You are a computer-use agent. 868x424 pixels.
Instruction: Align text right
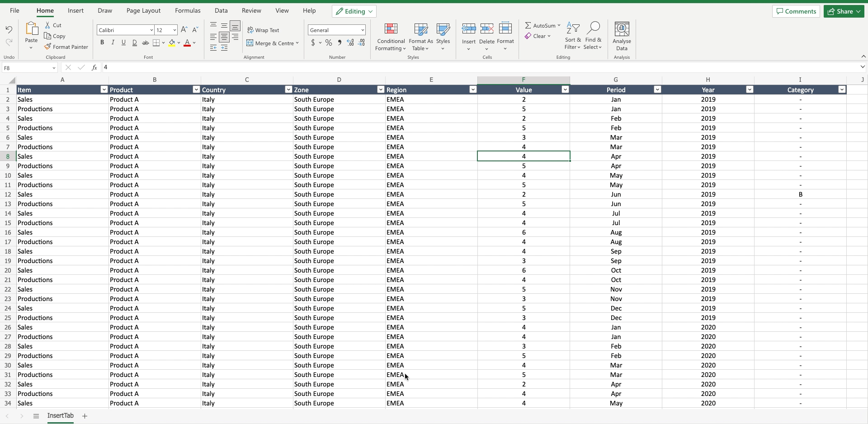tap(235, 37)
